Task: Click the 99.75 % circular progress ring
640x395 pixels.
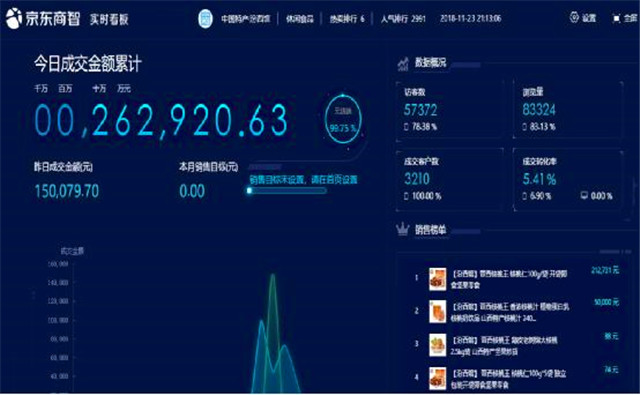Action: pos(343,119)
